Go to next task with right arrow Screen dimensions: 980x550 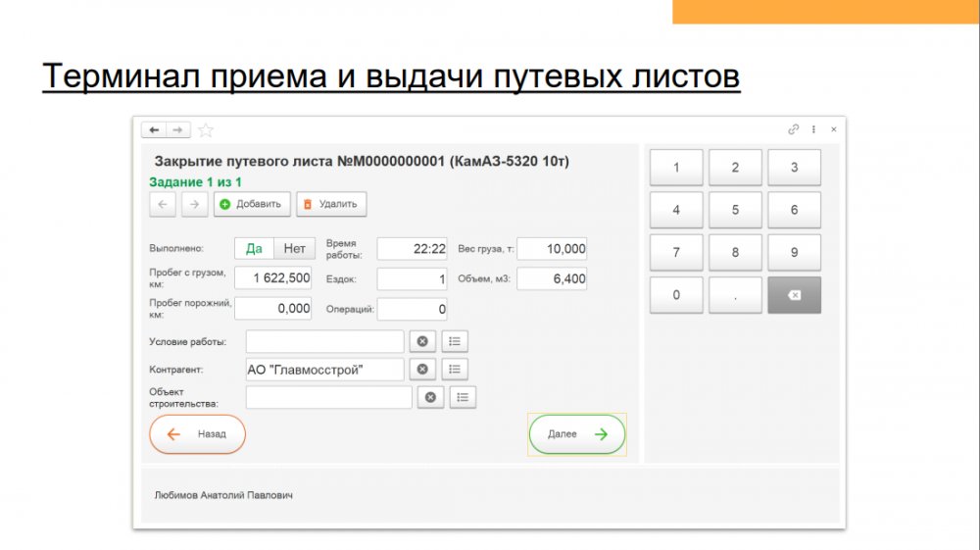194,204
